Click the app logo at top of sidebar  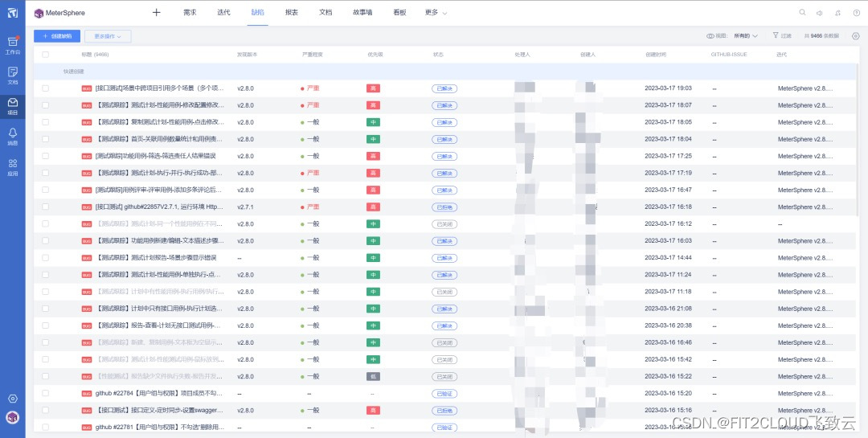coord(12,13)
